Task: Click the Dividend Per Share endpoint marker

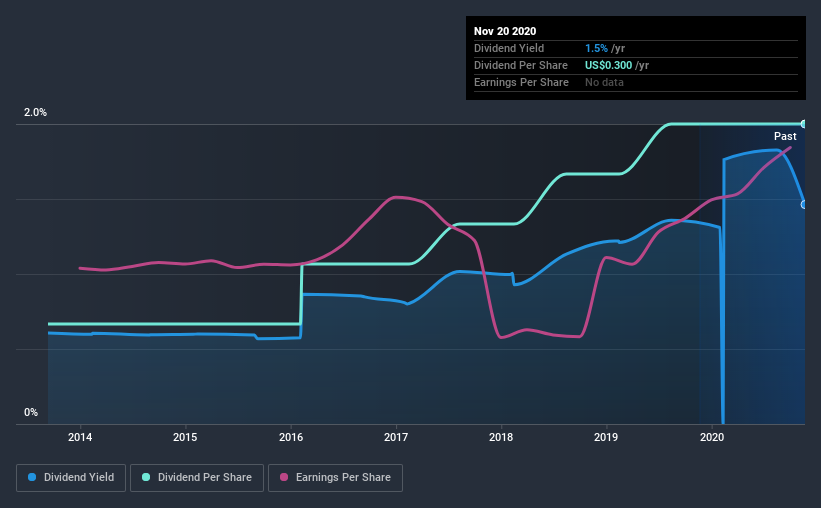Action: (803, 124)
